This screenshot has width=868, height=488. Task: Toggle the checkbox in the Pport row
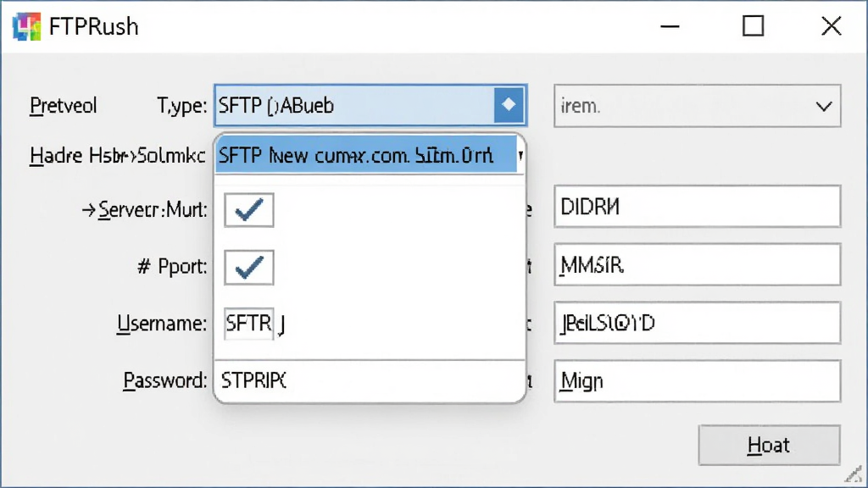(x=249, y=268)
